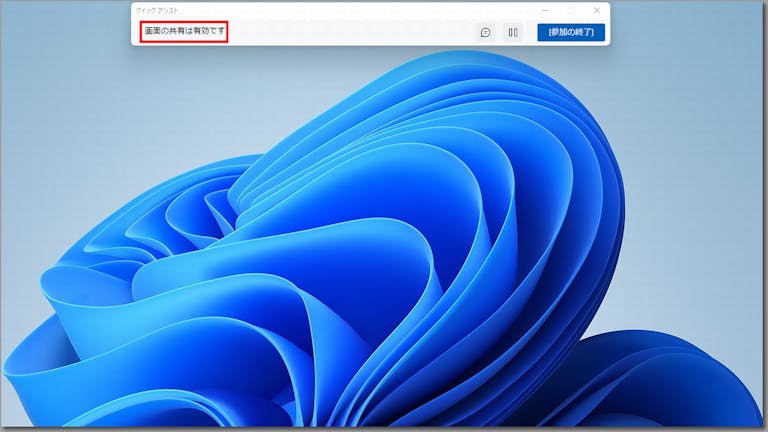Viewport: 768px width, 432px height.
Task: Click the クイック アシスト title text
Action: coord(157,10)
